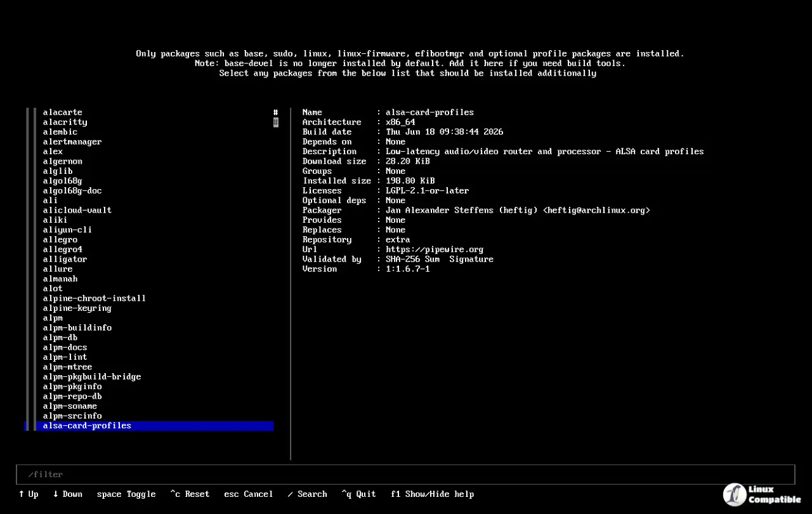The width and height of the screenshot is (812, 514).
Task: Click the Down arrow shortcut hint
Action: 68,494
